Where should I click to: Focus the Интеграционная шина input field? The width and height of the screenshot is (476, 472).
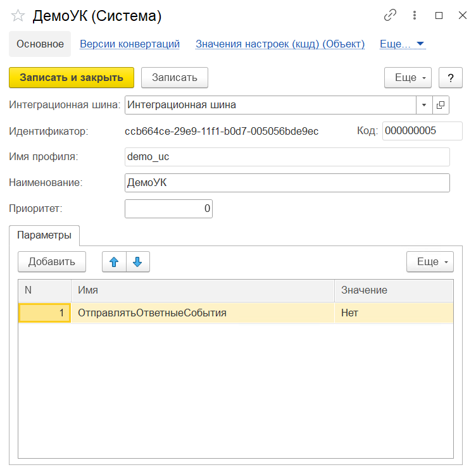270,105
